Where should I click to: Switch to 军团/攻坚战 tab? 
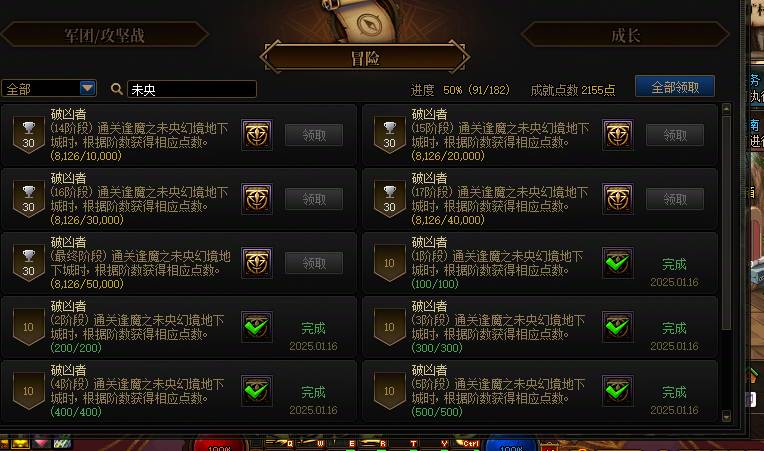click(104, 35)
